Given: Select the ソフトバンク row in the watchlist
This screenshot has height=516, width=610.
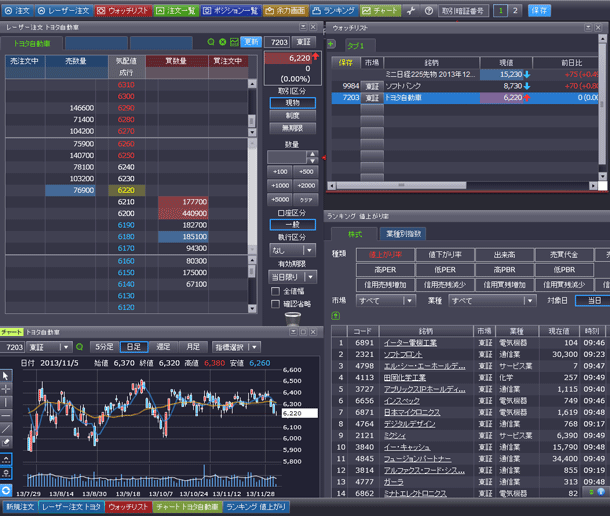Looking at the screenshot, I should click(465, 86).
